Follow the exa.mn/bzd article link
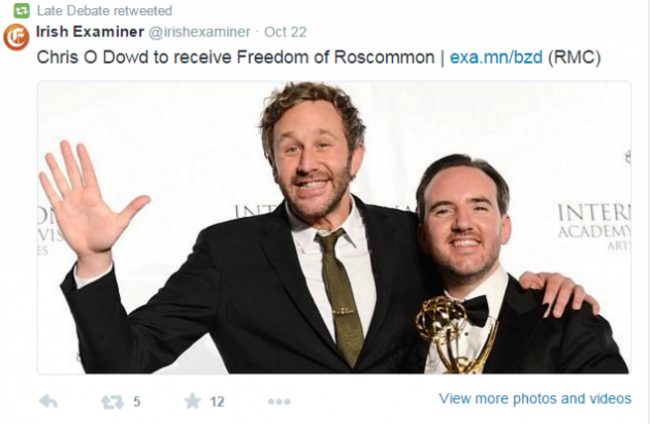The image size is (650, 424). (x=496, y=57)
